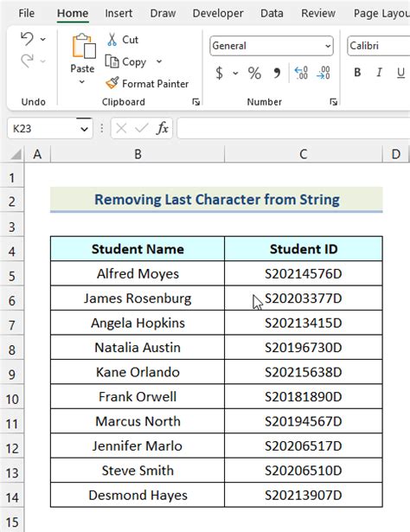Click the Insert Function fx button
This screenshot has height=532, width=410.
tap(163, 128)
